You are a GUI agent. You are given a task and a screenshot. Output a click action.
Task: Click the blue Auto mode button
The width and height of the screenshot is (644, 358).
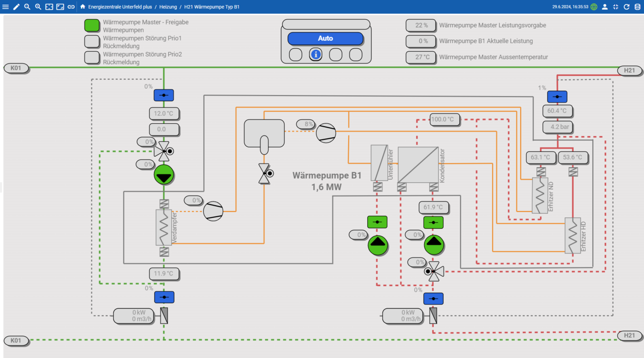click(326, 39)
